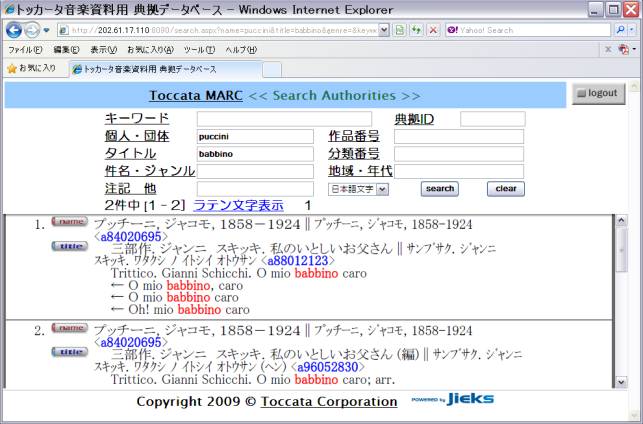
Task: Select the トッカータ音楽資料用 典拠データベース tab
Action: point(166,69)
